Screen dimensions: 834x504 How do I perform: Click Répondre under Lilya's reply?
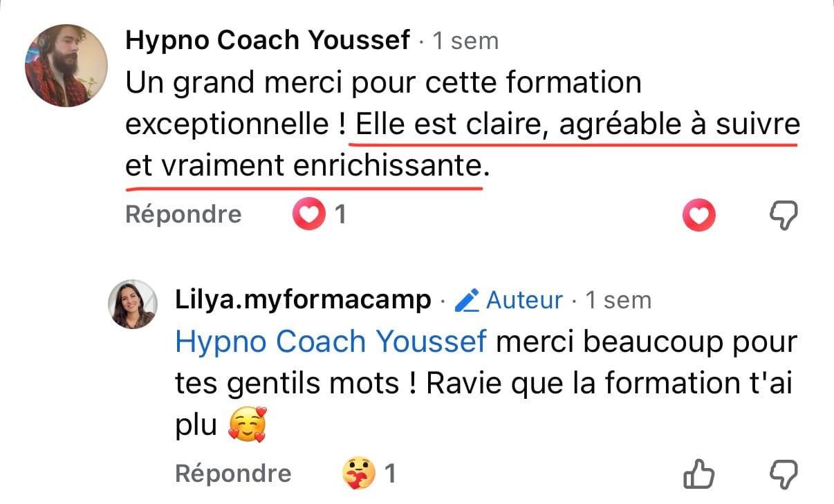click(233, 474)
